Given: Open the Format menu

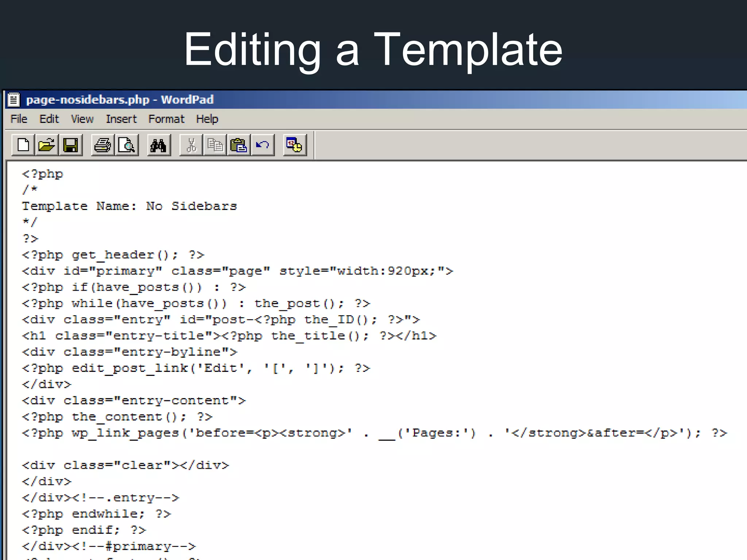Looking at the screenshot, I should [x=166, y=119].
